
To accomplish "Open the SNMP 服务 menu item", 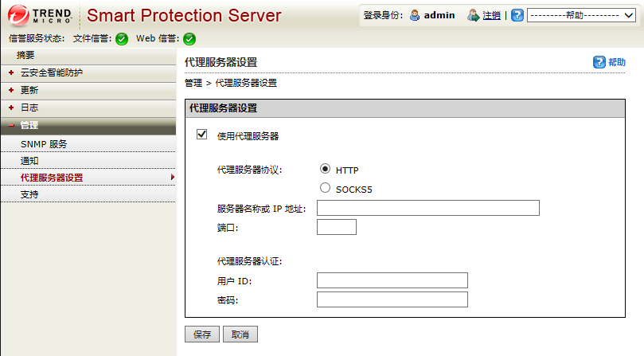I will pos(44,144).
